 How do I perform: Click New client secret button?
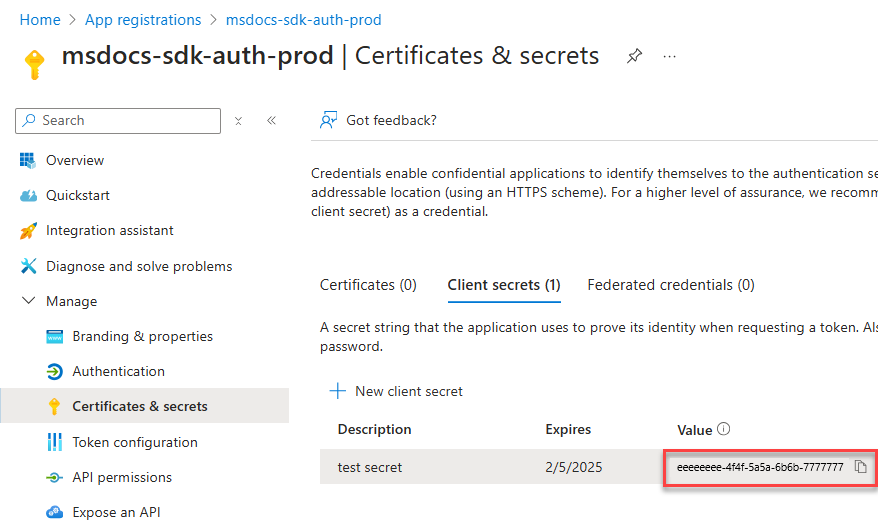397,391
